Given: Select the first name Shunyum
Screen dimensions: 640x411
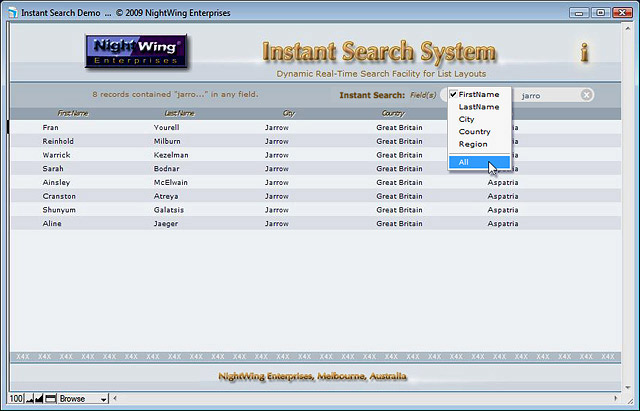Looking at the screenshot, I should tap(59, 210).
